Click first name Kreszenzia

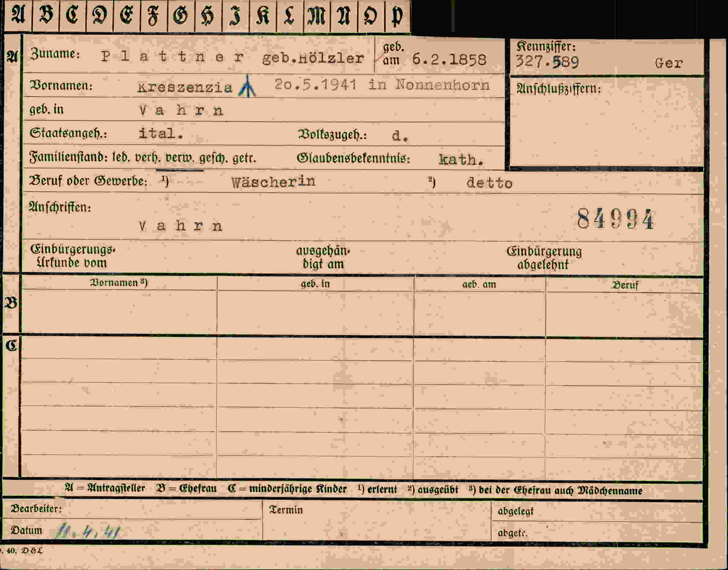click(x=185, y=88)
